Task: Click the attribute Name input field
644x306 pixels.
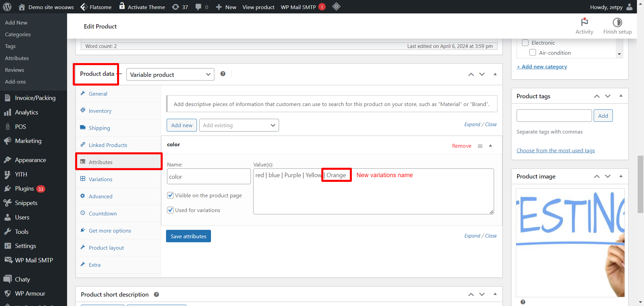Action: (x=209, y=176)
